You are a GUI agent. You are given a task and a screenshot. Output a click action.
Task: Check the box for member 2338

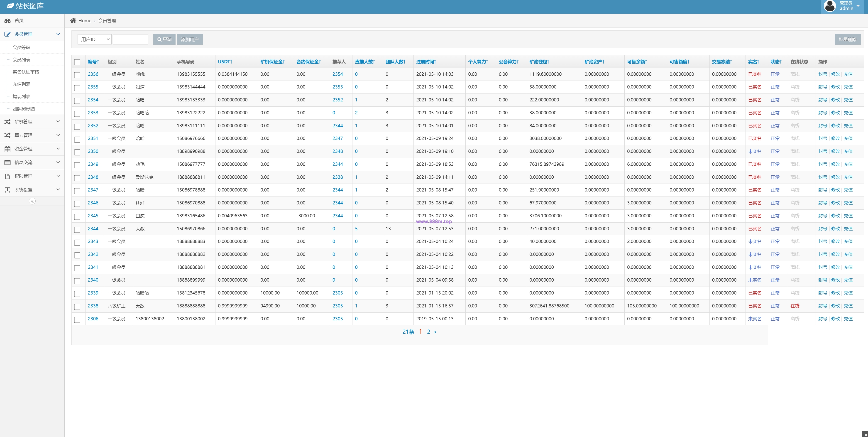tap(77, 307)
